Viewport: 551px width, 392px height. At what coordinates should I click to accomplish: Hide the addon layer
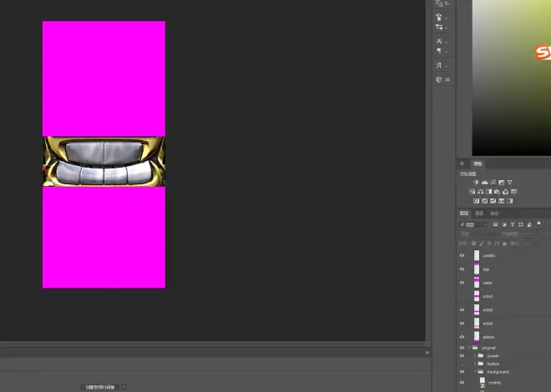tap(463, 337)
